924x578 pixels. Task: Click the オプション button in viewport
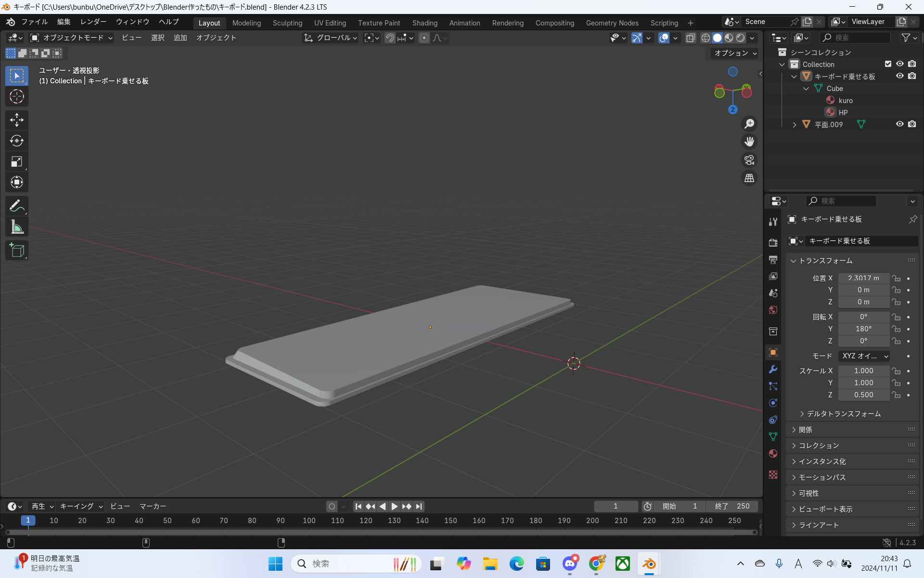click(x=734, y=53)
